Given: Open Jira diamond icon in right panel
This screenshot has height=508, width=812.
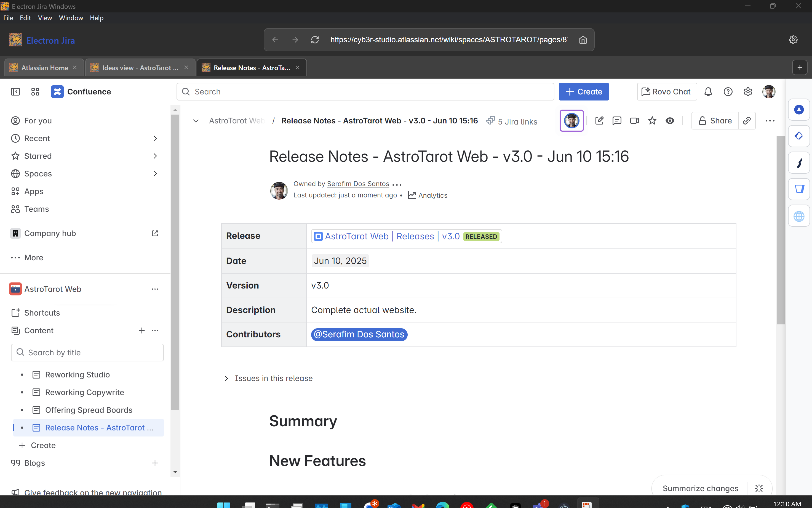Looking at the screenshot, I should coord(799,136).
